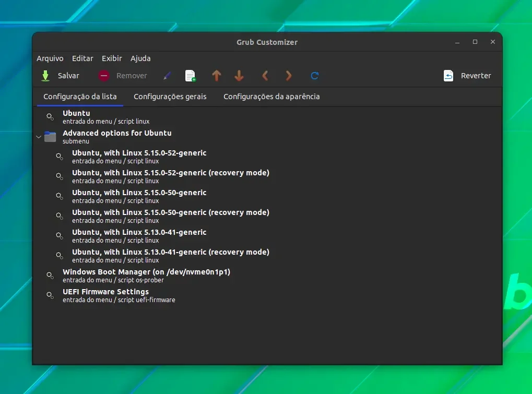Select UEFI Firmware Settings entry title
The image size is (532, 394).
click(106, 292)
